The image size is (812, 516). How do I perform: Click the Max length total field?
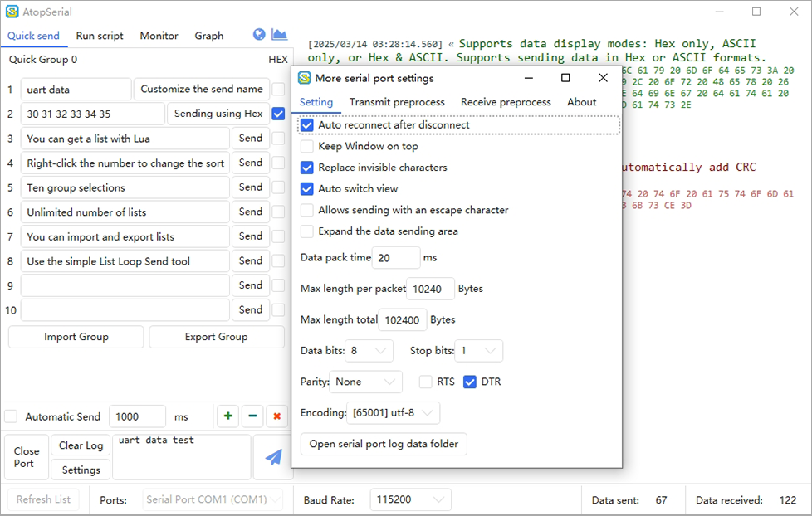point(403,320)
